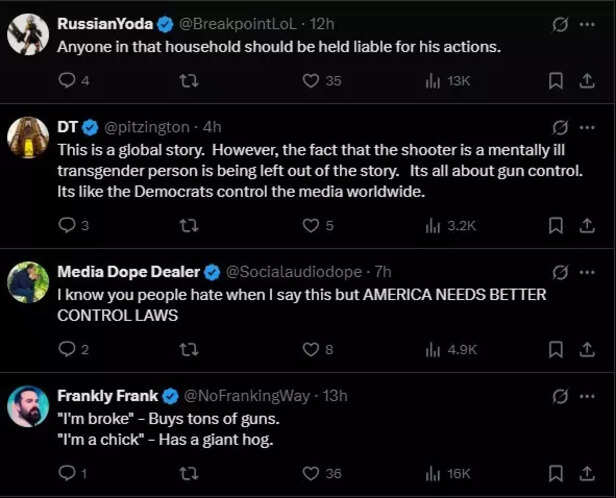Screen dimensions: 616x498
Task: Like RussianYoda's tweet about household liability
Action: point(311,80)
